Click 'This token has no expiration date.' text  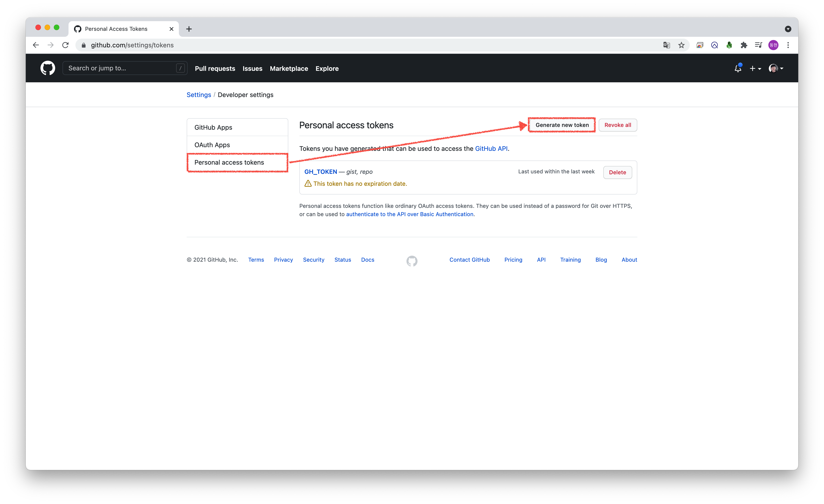[360, 184]
